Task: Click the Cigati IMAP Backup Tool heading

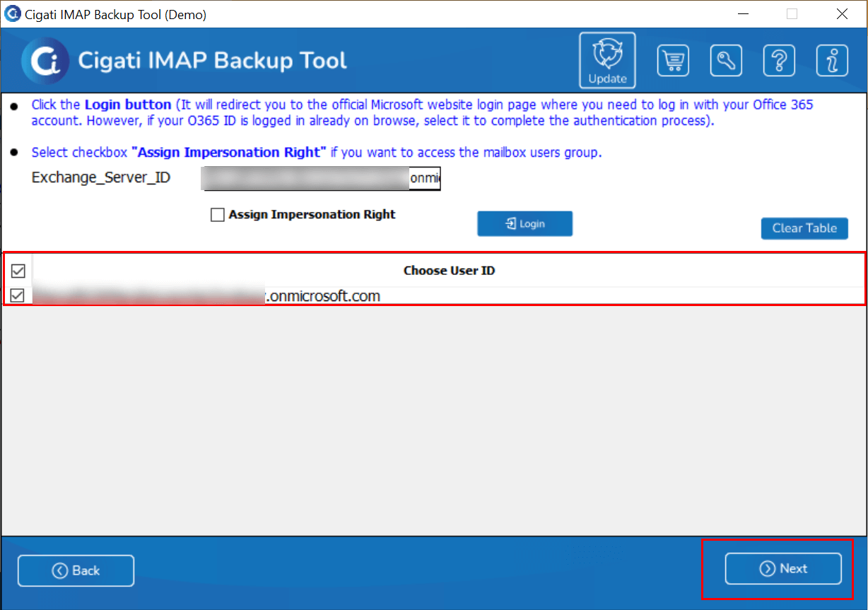Action: pyautogui.click(x=212, y=61)
